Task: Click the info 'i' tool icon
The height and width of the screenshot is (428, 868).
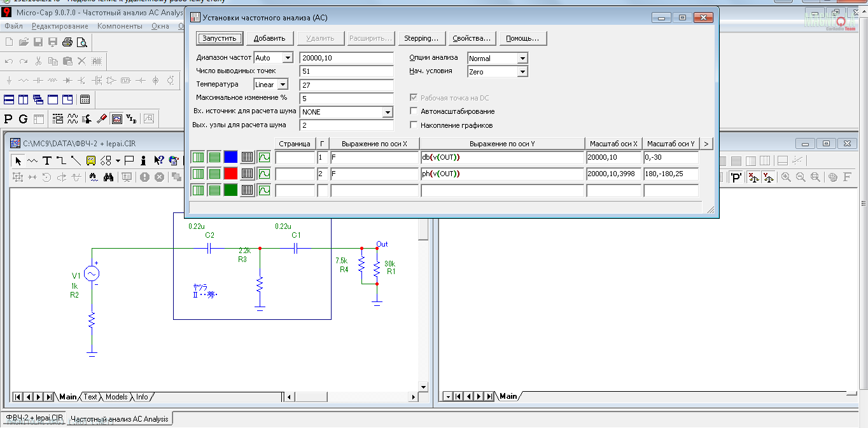Action: pos(144,160)
